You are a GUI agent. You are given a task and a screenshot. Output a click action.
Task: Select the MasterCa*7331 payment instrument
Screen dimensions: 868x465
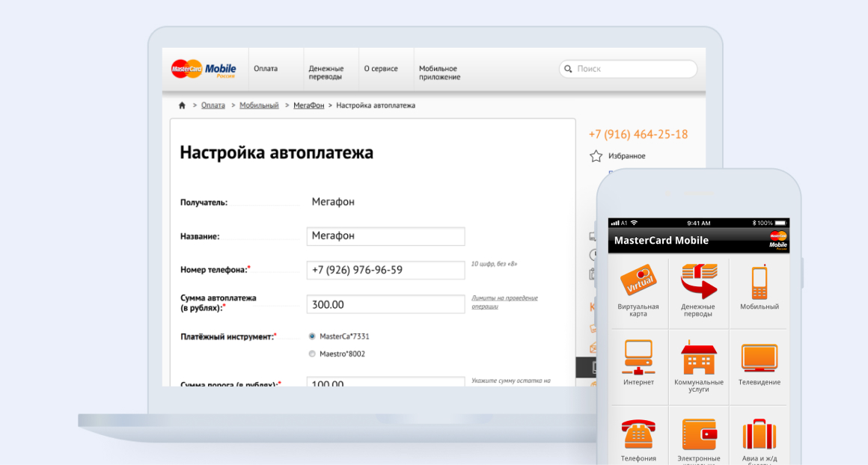(x=311, y=336)
